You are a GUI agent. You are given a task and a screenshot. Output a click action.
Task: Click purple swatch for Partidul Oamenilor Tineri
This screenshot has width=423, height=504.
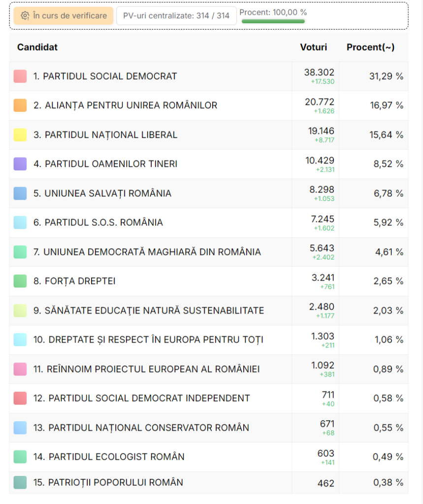(20, 164)
